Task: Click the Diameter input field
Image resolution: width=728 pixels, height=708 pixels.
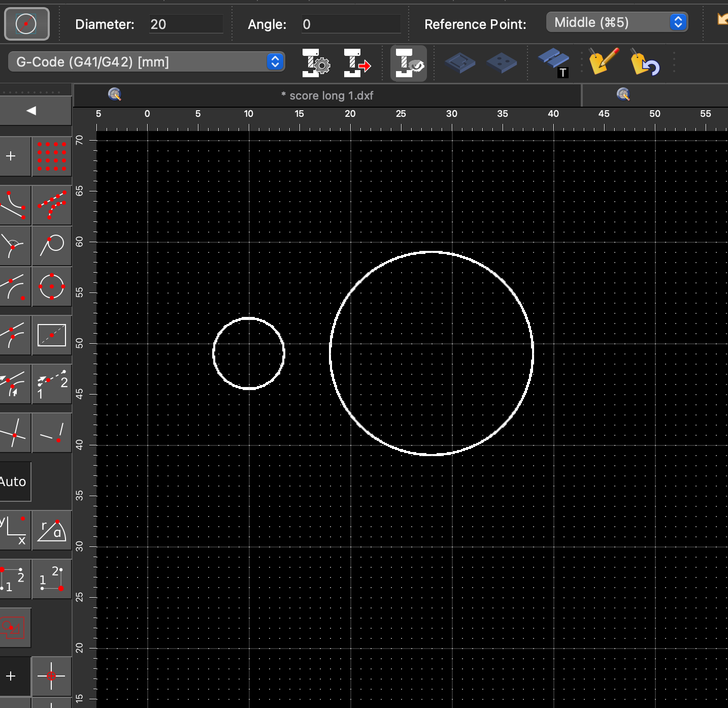Action: point(186,24)
